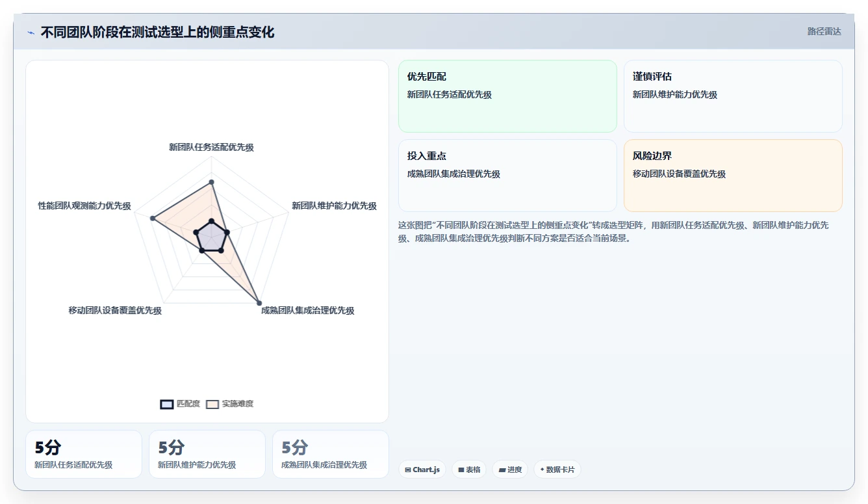The height and width of the screenshot is (504, 868).
Task: Click the 5分 成熟团队集成治理优先级 score card
Action: tap(331, 454)
